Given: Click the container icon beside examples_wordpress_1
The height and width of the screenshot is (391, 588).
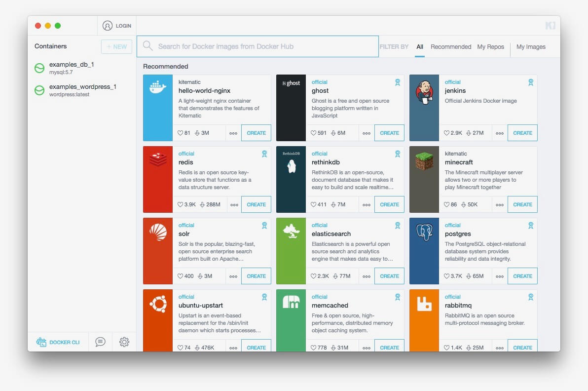Looking at the screenshot, I should 39,90.
